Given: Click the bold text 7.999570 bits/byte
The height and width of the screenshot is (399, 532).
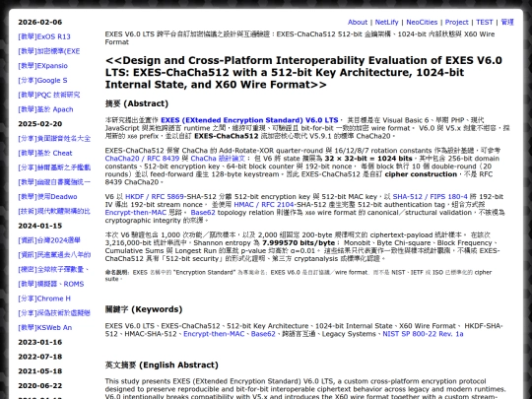Looking at the screenshot, I should (299, 243).
